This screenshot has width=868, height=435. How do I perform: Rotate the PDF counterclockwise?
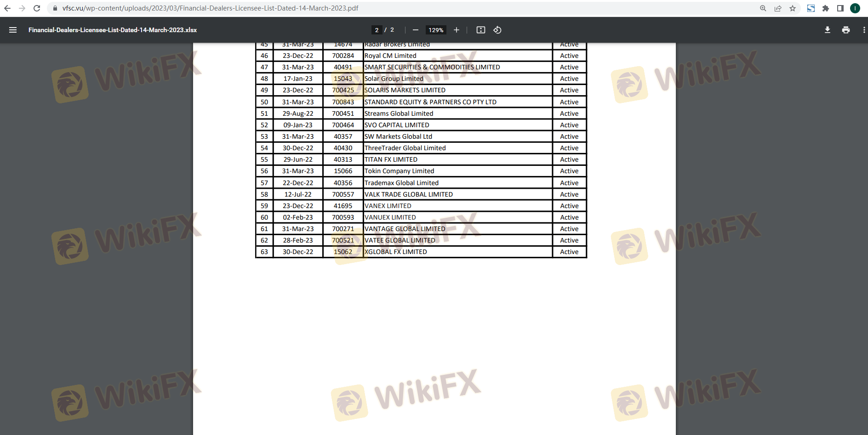click(497, 30)
